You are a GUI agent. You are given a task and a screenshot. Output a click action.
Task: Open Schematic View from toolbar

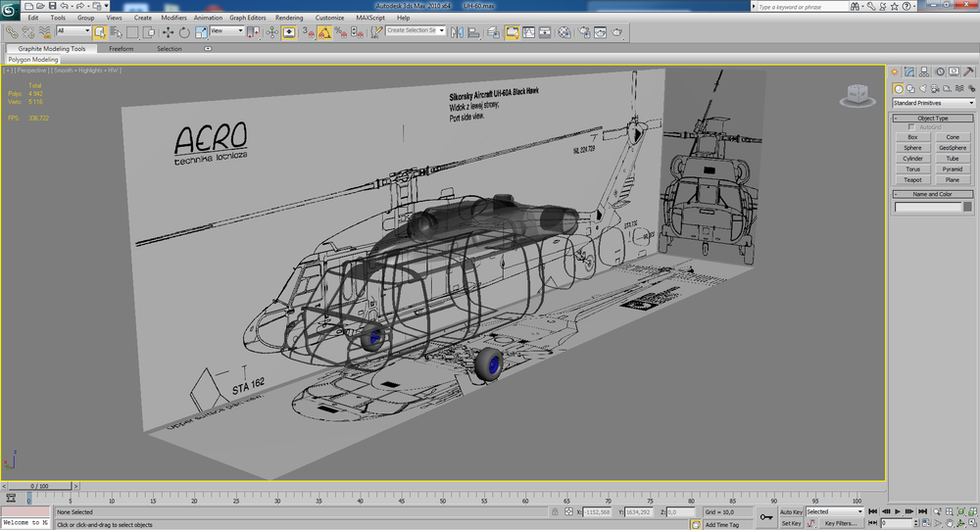tap(545, 32)
